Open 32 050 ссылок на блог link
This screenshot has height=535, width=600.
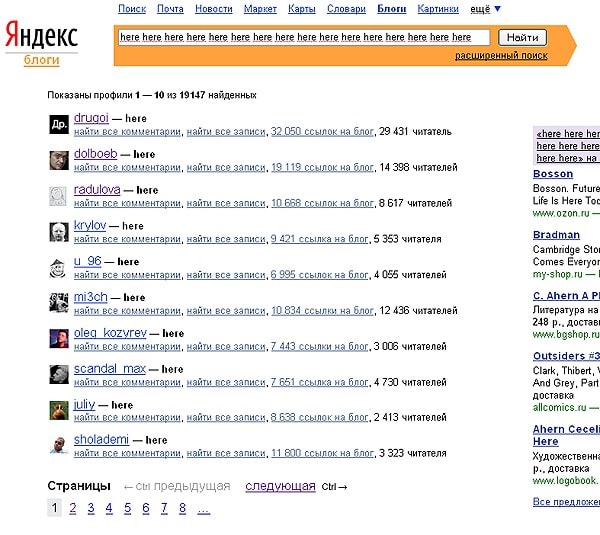pos(322,132)
